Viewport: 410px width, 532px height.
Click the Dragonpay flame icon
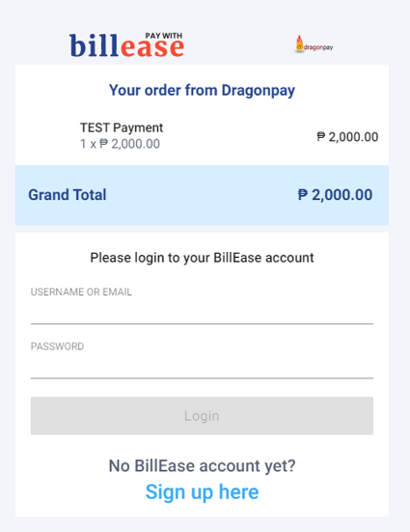click(299, 43)
